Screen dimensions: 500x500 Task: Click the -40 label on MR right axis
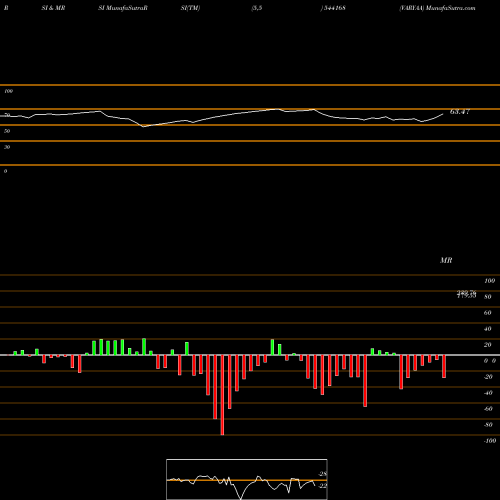point(488,393)
